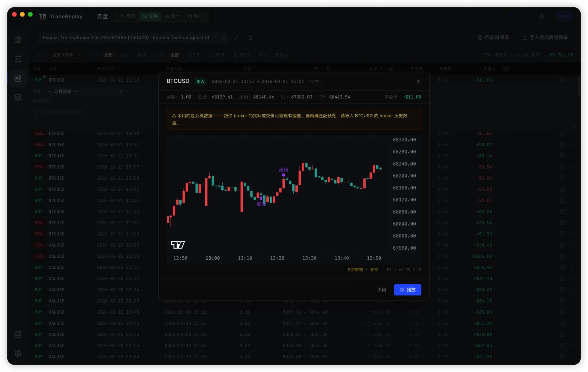Click the 68129.61 entry price value
The height and width of the screenshot is (372, 588).
(222, 97)
